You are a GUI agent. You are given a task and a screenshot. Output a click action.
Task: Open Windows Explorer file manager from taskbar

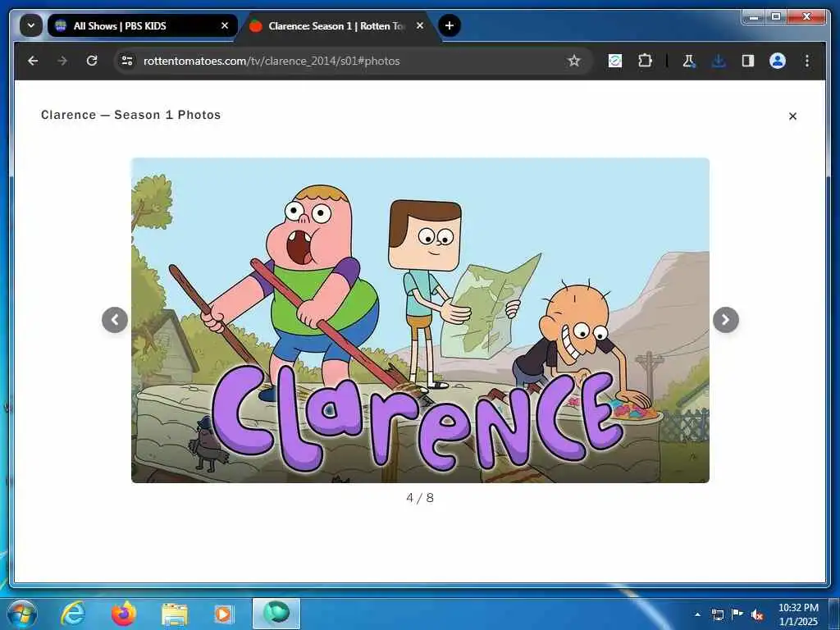click(175, 615)
